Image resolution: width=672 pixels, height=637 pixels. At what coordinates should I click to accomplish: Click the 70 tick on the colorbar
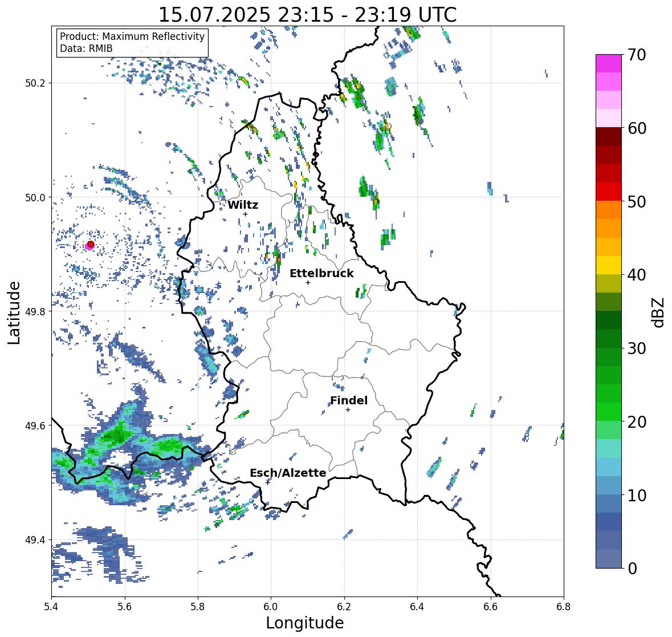[x=637, y=55]
